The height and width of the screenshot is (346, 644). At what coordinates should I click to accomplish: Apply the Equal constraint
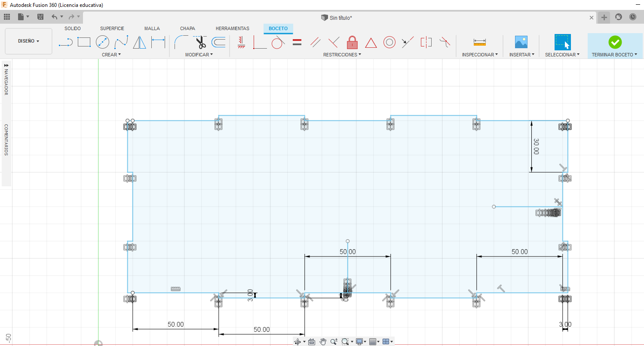click(297, 42)
